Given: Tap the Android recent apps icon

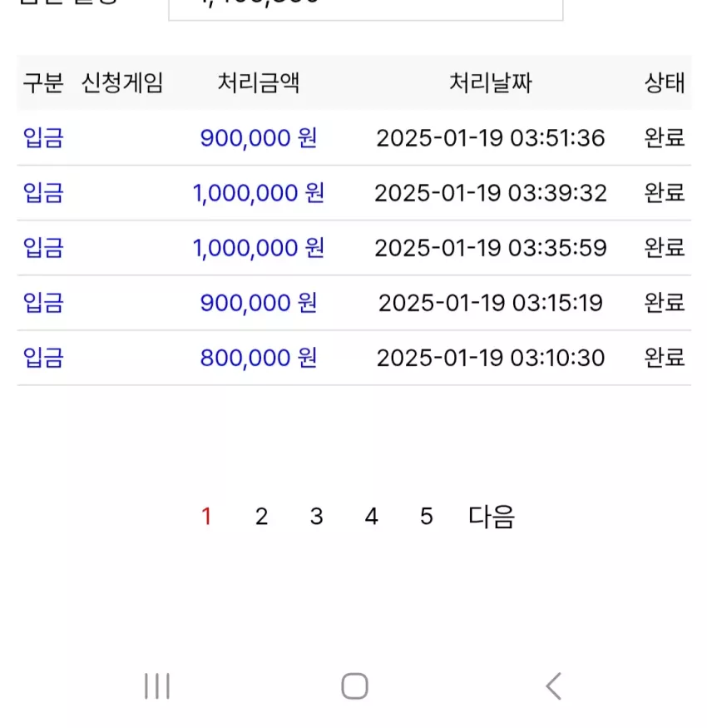Looking at the screenshot, I should click(x=157, y=686).
